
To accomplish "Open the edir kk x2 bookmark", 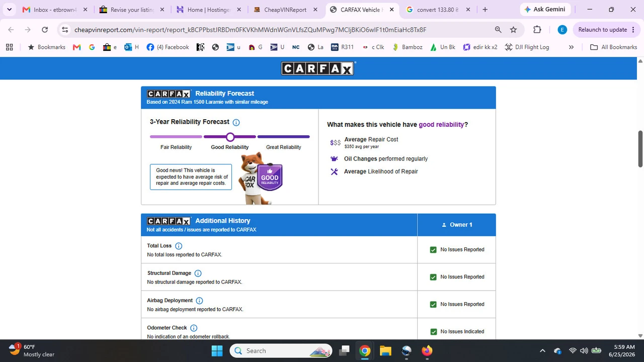I will [x=480, y=47].
